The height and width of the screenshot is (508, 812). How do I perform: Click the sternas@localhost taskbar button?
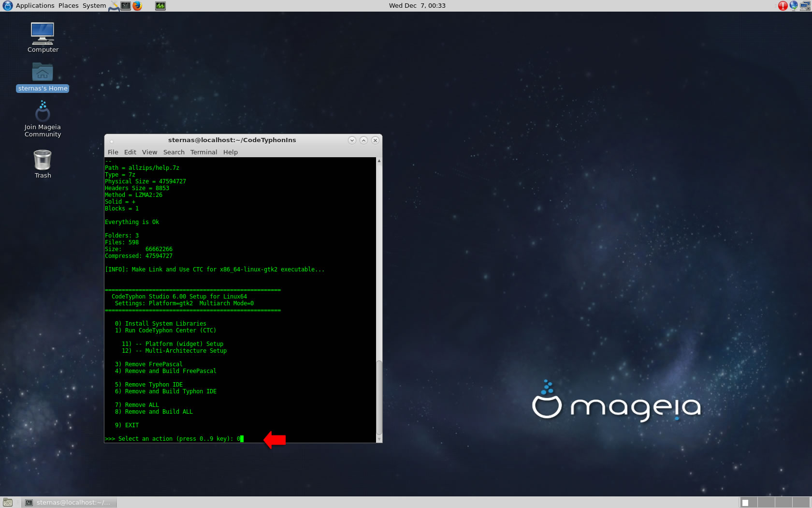click(69, 503)
